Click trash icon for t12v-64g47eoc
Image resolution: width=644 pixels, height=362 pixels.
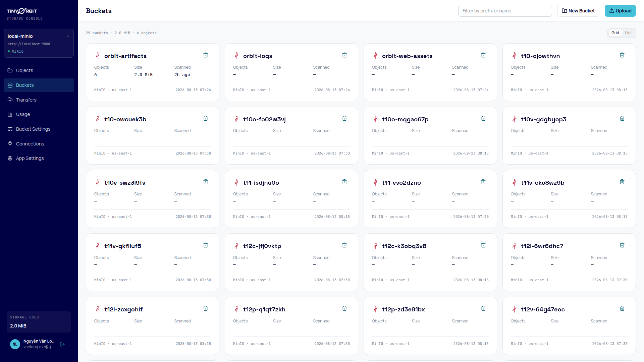(622, 308)
